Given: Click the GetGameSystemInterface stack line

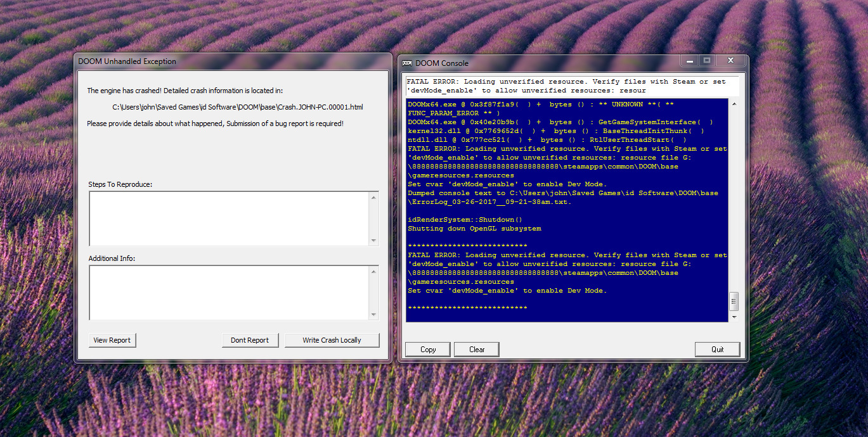Looking at the screenshot, I should [x=560, y=122].
